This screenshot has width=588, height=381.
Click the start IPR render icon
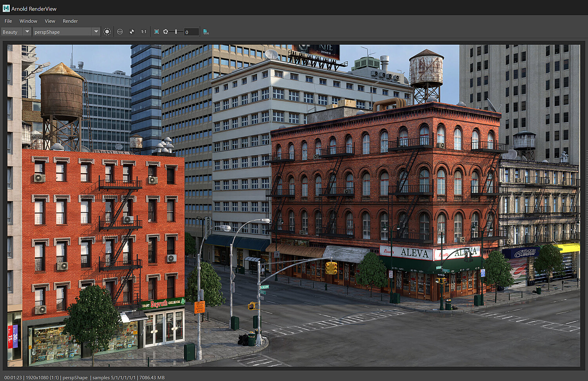[107, 32]
